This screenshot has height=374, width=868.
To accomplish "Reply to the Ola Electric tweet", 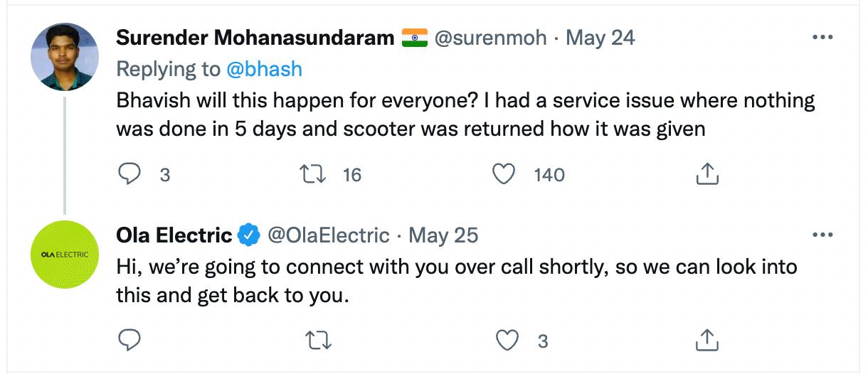I will [x=129, y=341].
